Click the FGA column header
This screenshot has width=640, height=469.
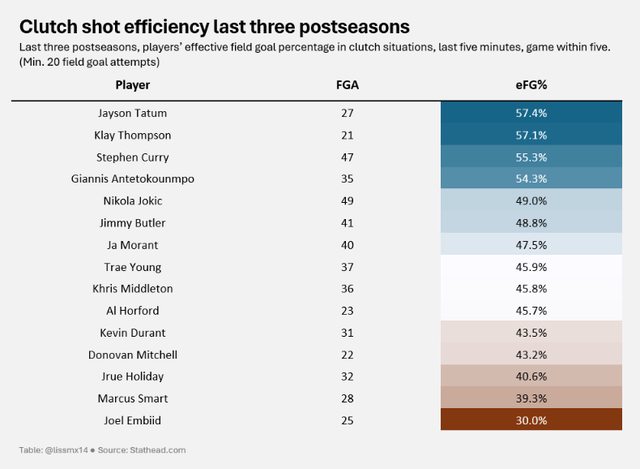coord(347,85)
